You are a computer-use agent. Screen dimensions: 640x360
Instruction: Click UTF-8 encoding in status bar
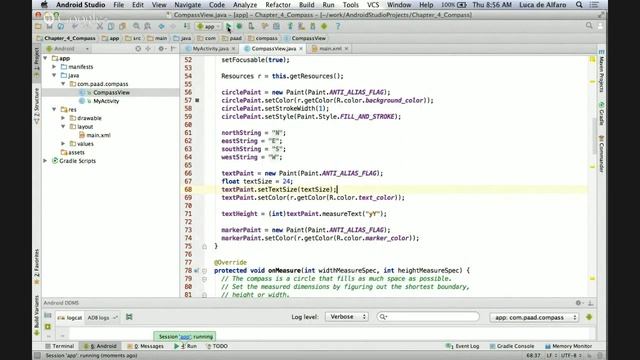[570, 356]
